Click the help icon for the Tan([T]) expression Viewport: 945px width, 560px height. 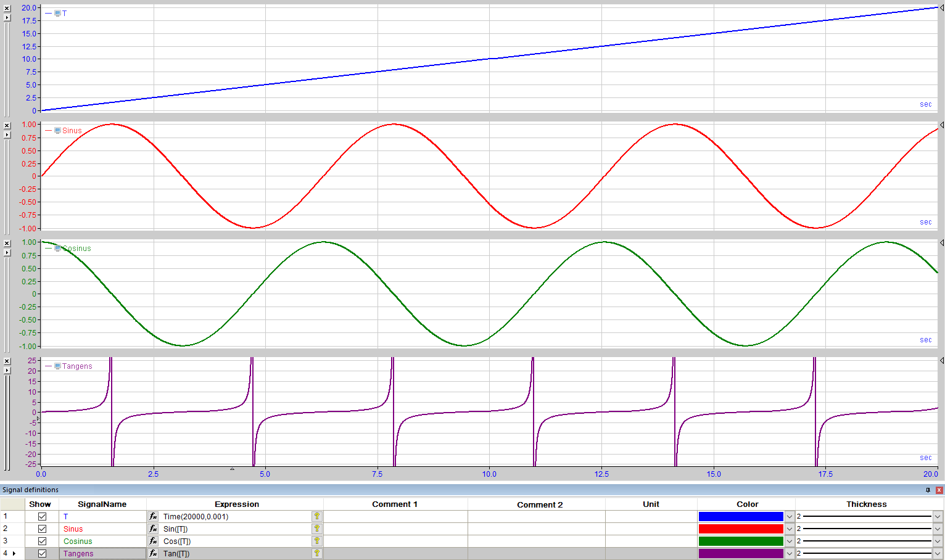pyautogui.click(x=317, y=553)
